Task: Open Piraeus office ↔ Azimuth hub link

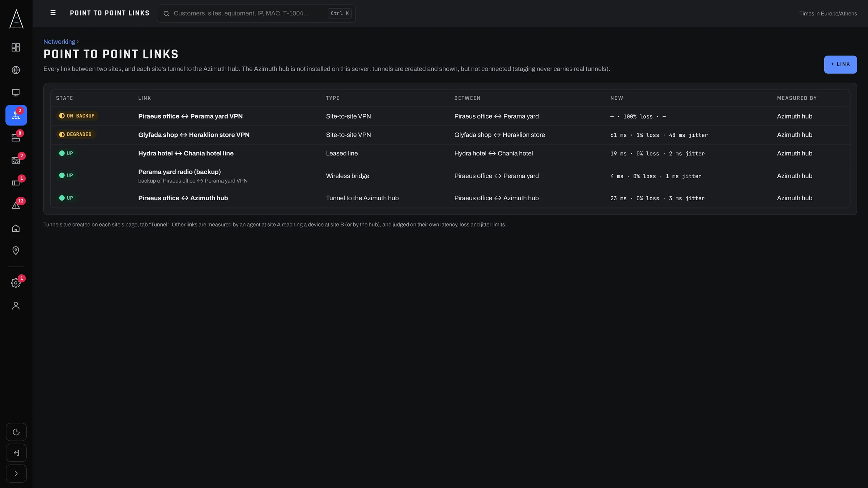Action: pos(183,198)
